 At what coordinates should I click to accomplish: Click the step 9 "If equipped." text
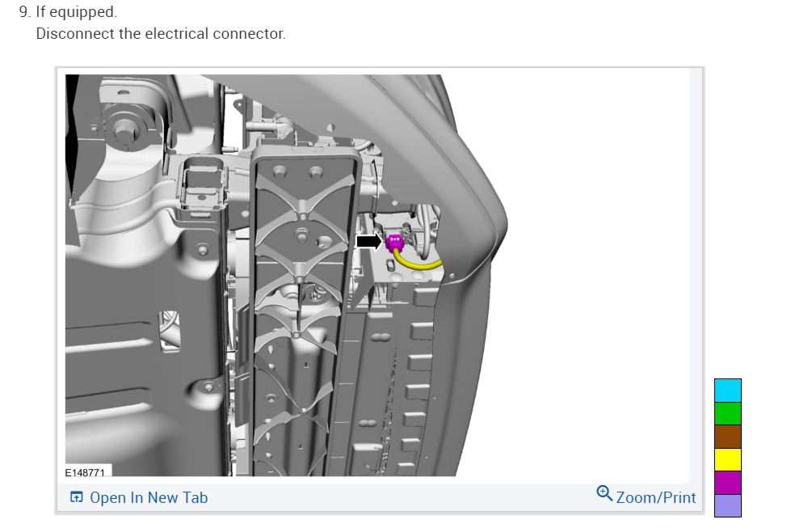[x=68, y=11]
